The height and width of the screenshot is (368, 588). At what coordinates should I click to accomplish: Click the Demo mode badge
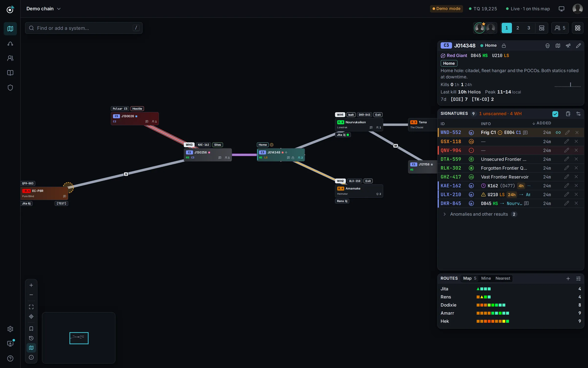click(x=446, y=9)
